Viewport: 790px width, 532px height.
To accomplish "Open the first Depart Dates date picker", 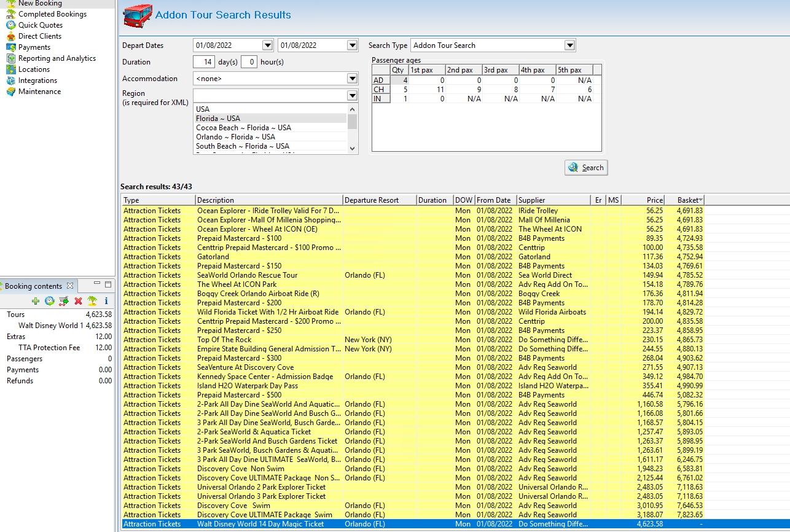I will 267,45.
